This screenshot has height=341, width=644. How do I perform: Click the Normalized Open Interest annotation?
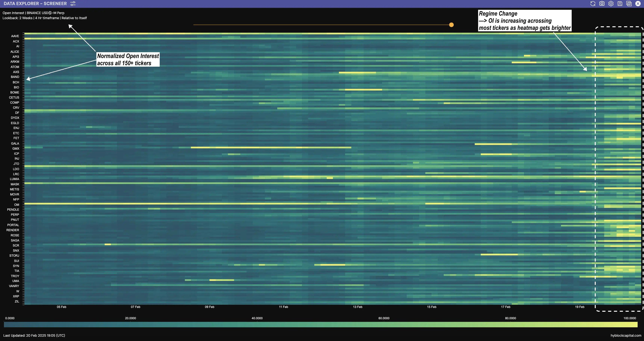click(128, 60)
